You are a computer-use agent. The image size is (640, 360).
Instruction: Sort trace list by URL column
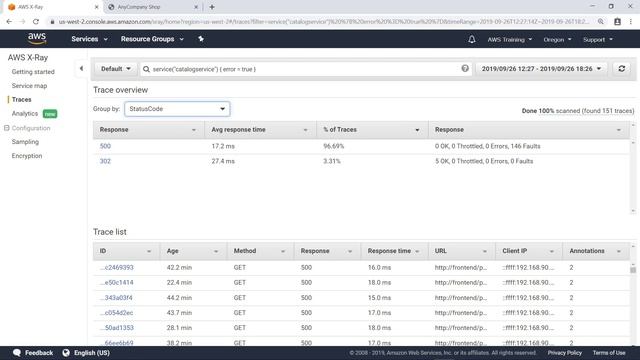461,251
